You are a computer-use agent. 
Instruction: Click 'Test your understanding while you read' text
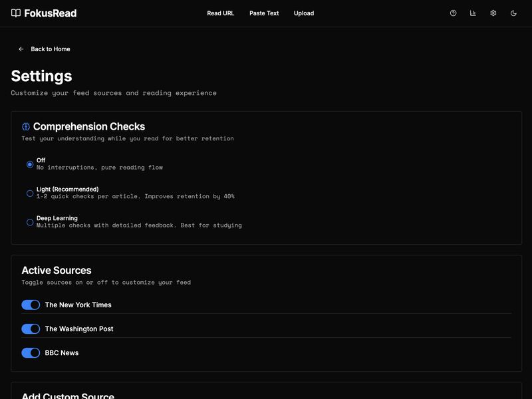[128, 138]
